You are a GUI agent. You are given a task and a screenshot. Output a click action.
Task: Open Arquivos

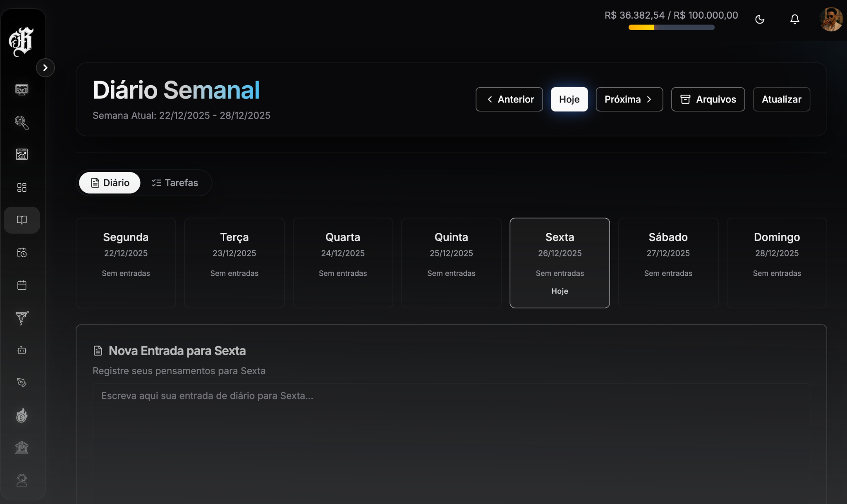pos(708,99)
